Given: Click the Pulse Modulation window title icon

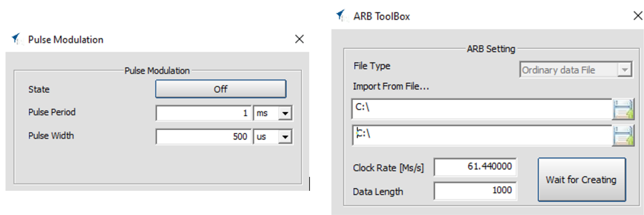Looking at the screenshot, I should tap(17, 39).
